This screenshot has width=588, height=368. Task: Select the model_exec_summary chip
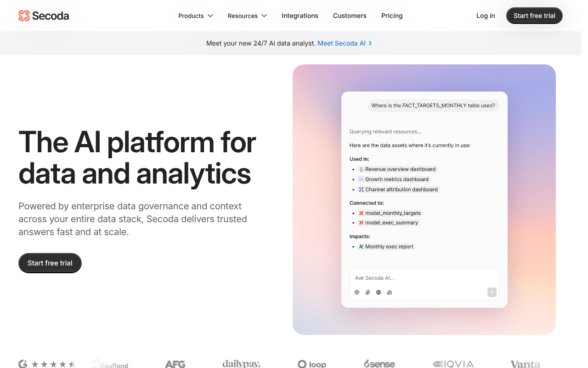pos(389,222)
